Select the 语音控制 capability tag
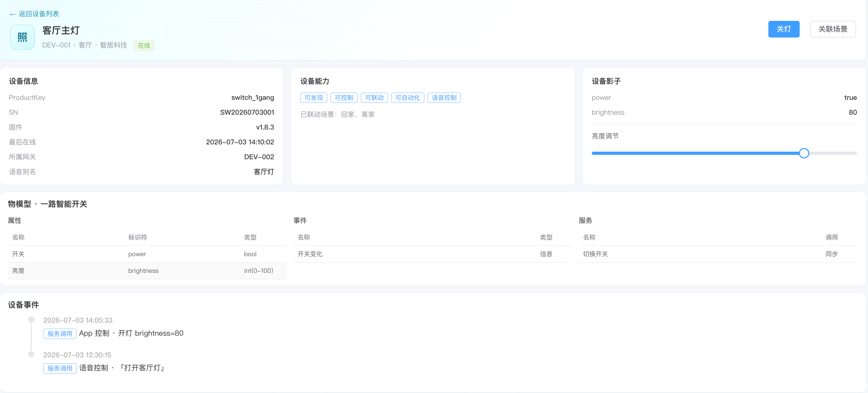This screenshot has height=393, width=868. pos(444,98)
